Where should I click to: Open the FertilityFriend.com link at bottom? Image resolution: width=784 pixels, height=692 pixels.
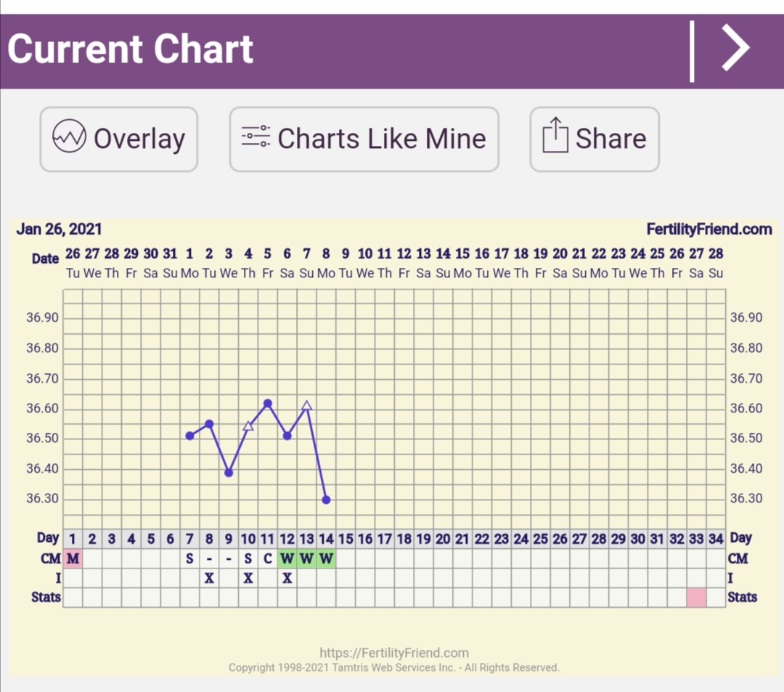tap(393, 653)
